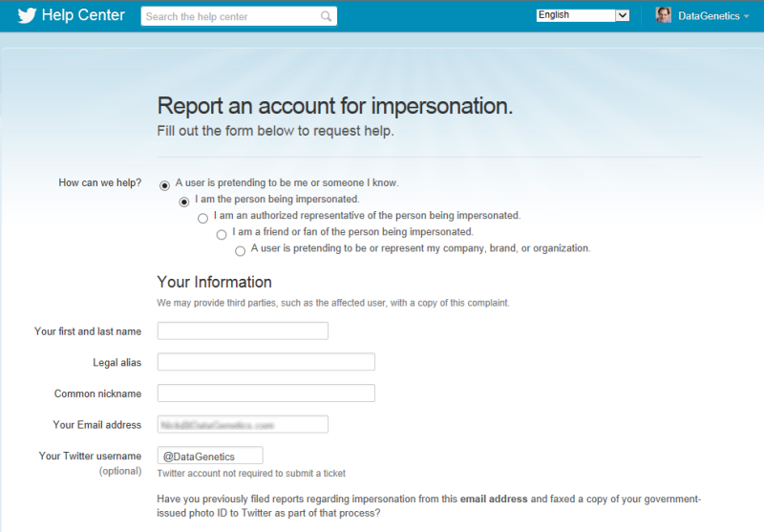Click the first and last name field
764x532 pixels.
pos(243,331)
